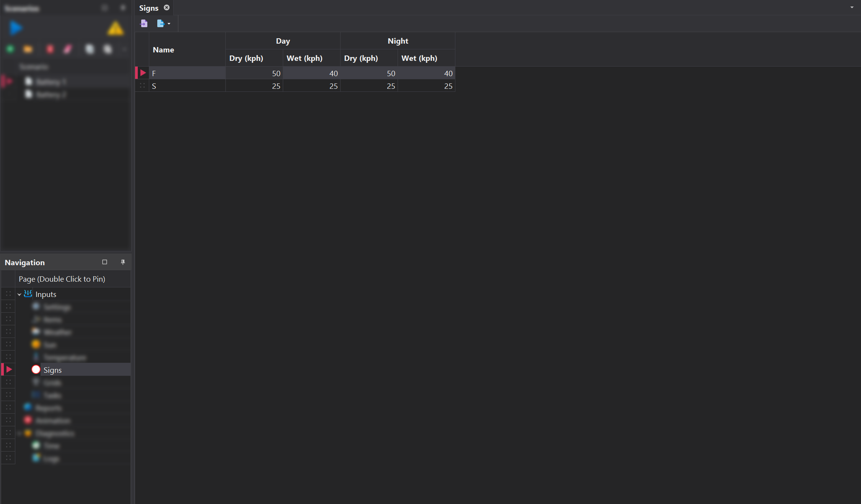Open the dropdown chevron at the top-right corner
Screen dimensions: 861x504
852,7
